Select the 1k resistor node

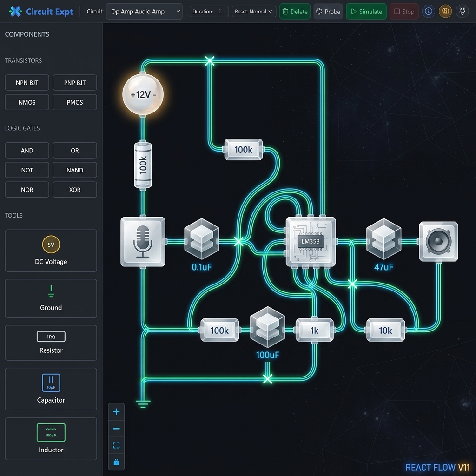(315, 330)
